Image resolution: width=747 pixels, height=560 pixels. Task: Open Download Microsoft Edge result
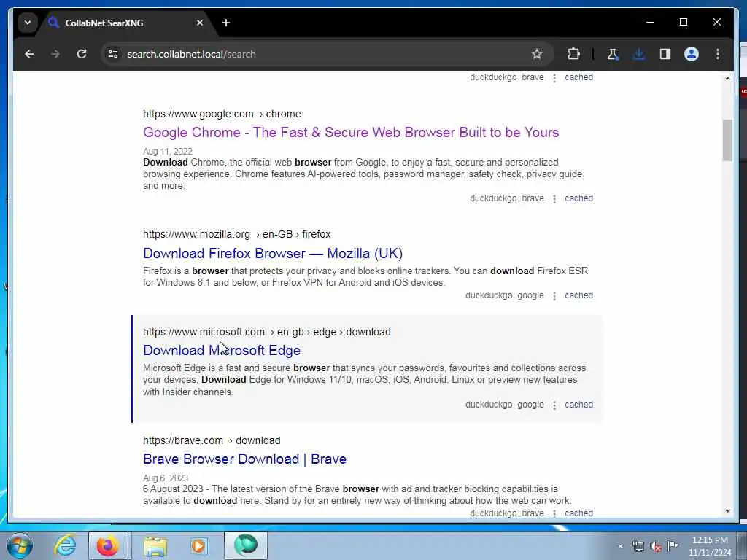tap(222, 351)
